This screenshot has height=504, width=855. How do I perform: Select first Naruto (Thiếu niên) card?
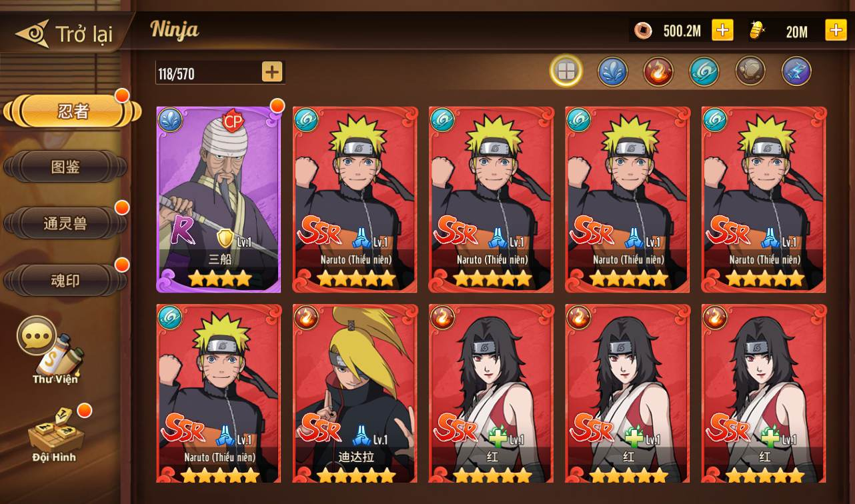(355, 199)
